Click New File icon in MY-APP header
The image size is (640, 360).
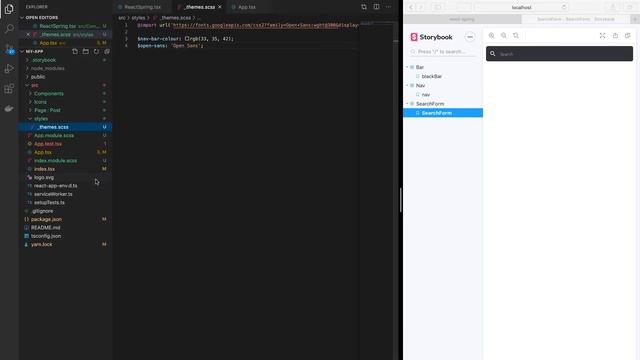pos(75,51)
